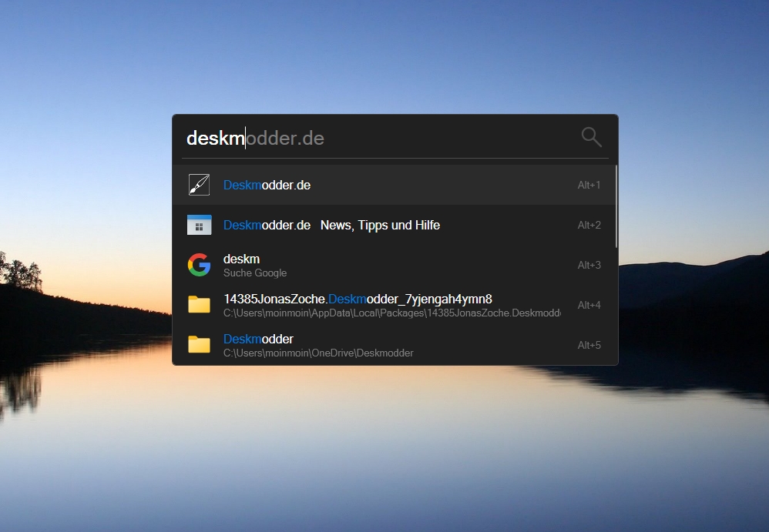Image resolution: width=769 pixels, height=532 pixels.
Task: Click the Alt+3 shortcut label
Action: (589, 265)
